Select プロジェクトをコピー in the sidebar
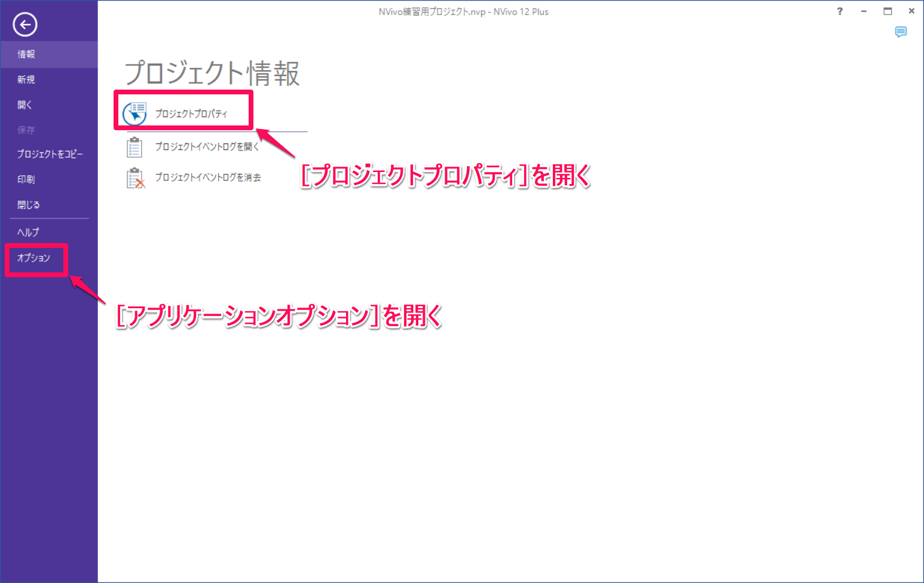 (49, 154)
